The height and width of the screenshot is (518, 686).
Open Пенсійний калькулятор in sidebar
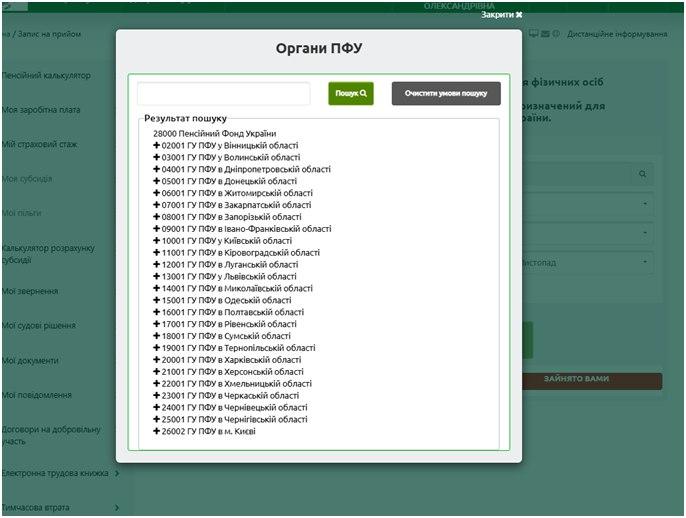[46, 75]
